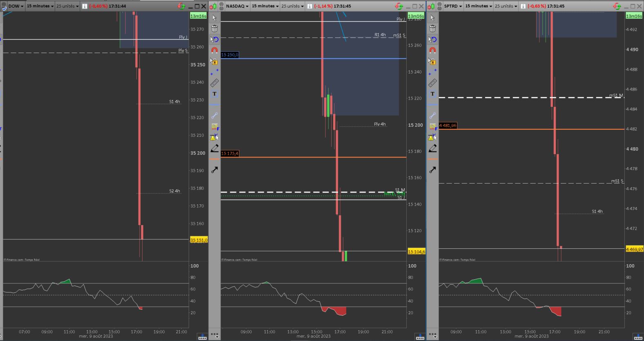Screen dimensions: 644x341
Task: Click the info 'i' button in DOW title bar
Action: [x=85, y=6]
